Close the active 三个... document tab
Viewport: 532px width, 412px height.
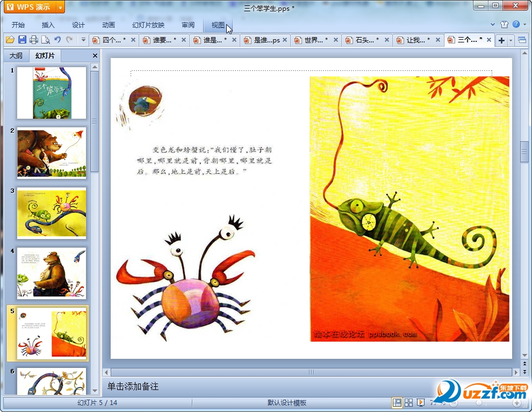pyautogui.click(x=489, y=40)
